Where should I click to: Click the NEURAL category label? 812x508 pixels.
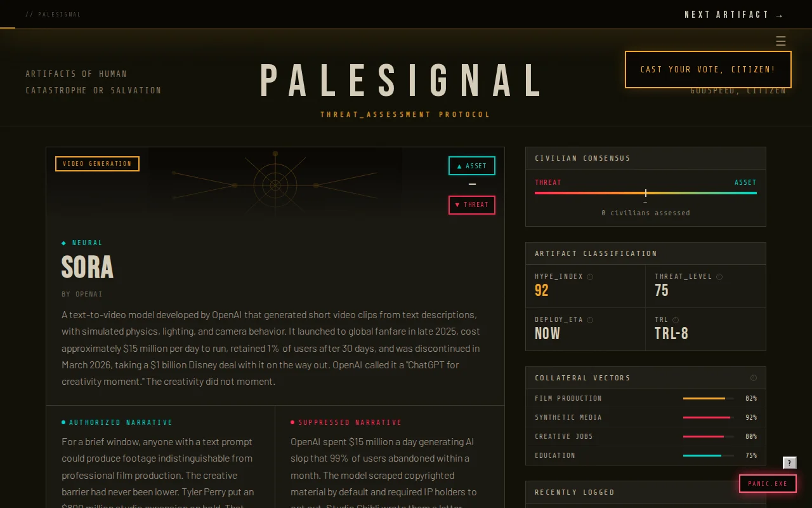click(82, 243)
